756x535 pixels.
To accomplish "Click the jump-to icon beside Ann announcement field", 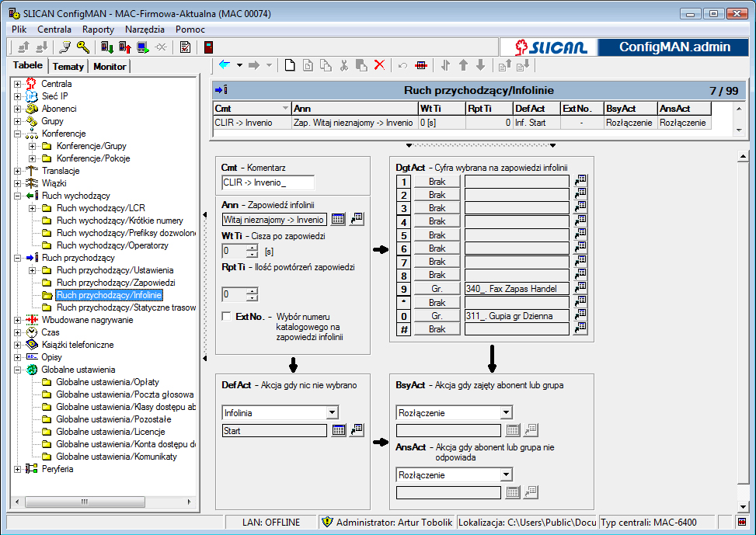I will [x=357, y=219].
